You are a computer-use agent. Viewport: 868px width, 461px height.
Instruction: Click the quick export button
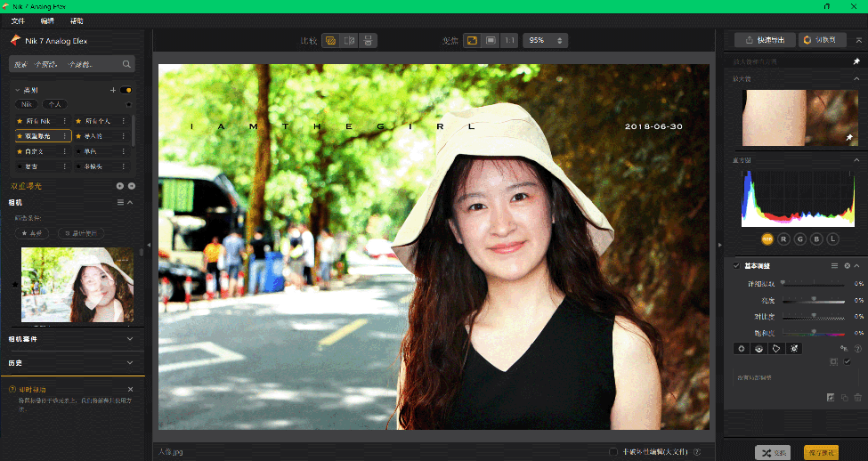pyautogui.click(x=765, y=40)
